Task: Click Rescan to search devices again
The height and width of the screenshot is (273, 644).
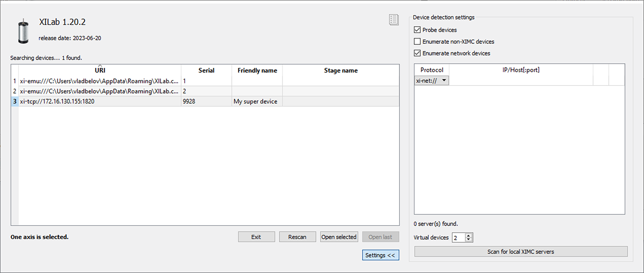Action: [x=297, y=237]
